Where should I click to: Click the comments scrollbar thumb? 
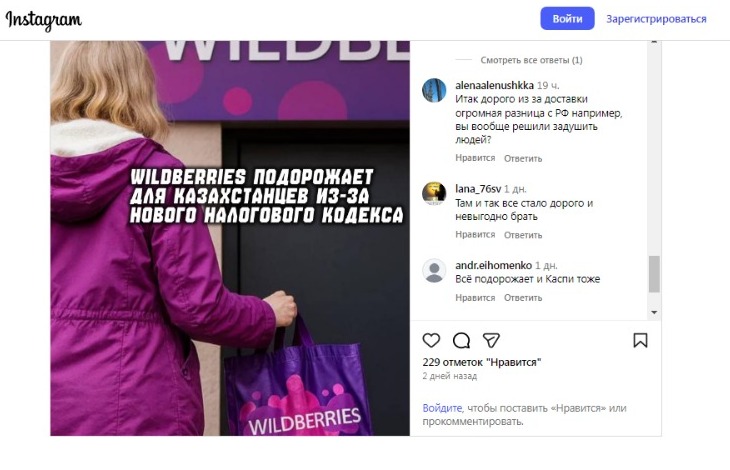654,274
